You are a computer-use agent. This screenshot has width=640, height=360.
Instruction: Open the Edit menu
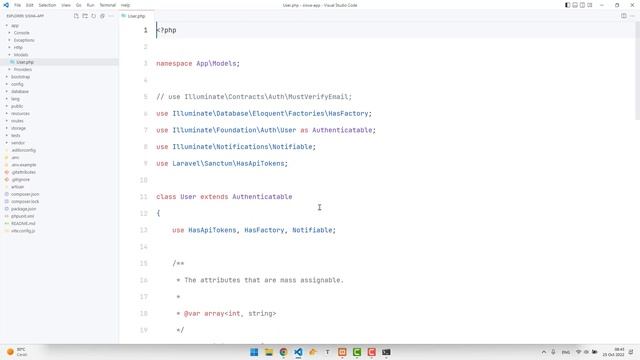30,5
